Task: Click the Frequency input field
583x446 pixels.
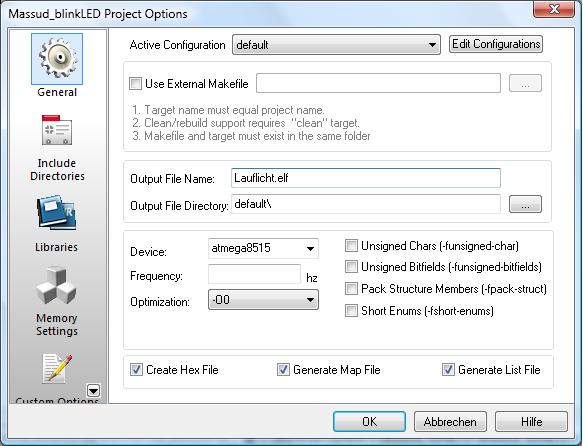Action: point(254,274)
